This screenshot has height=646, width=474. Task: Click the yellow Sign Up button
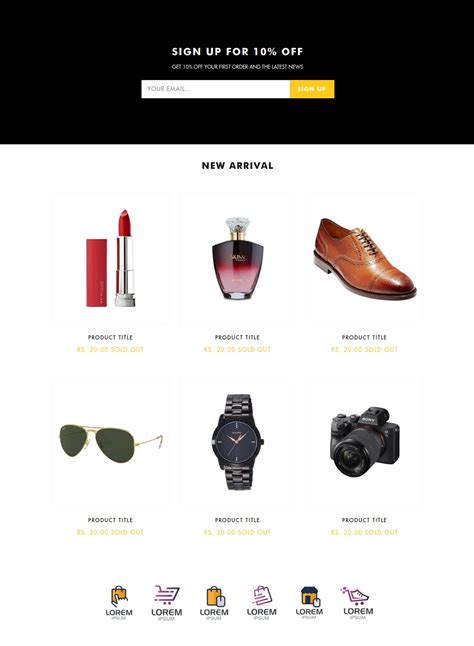tap(312, 89)
